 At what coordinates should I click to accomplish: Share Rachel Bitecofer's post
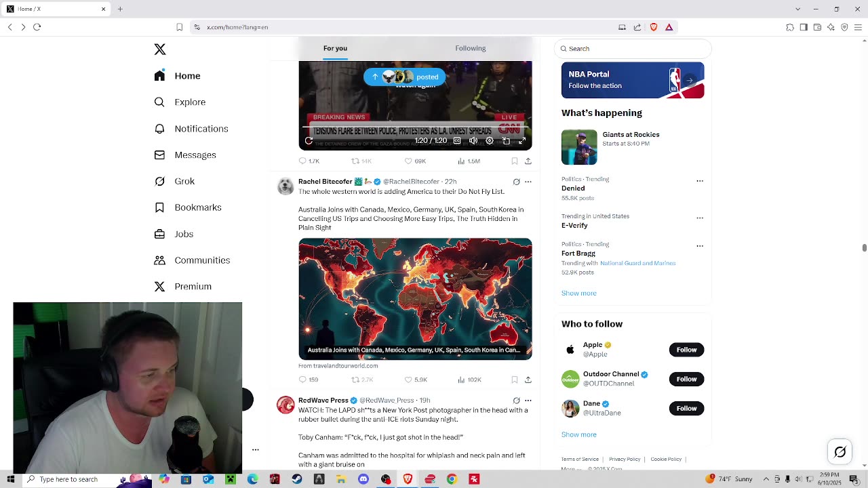(x=528, y=380)
